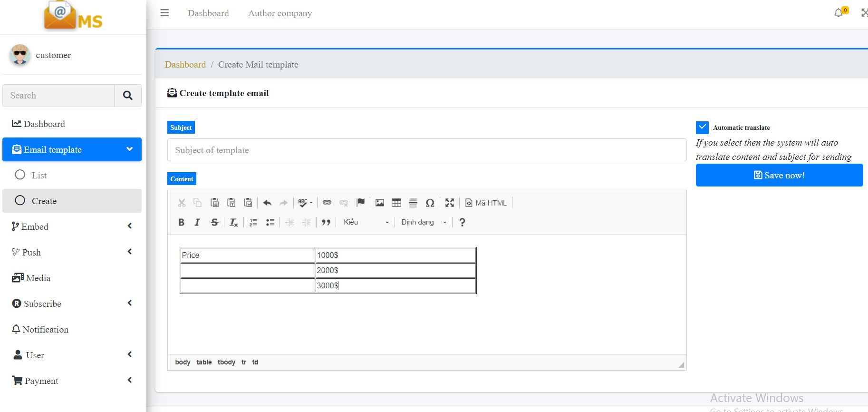This screenshot has height=412, width=868.
Task: Insert a block quote
Action: pyautogui.click(x=326, y=222)
